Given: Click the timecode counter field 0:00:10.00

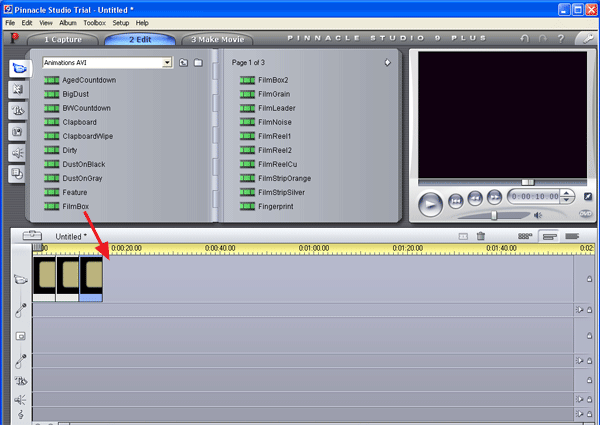Looking at the screenshot, I should [x=535, y=197].
